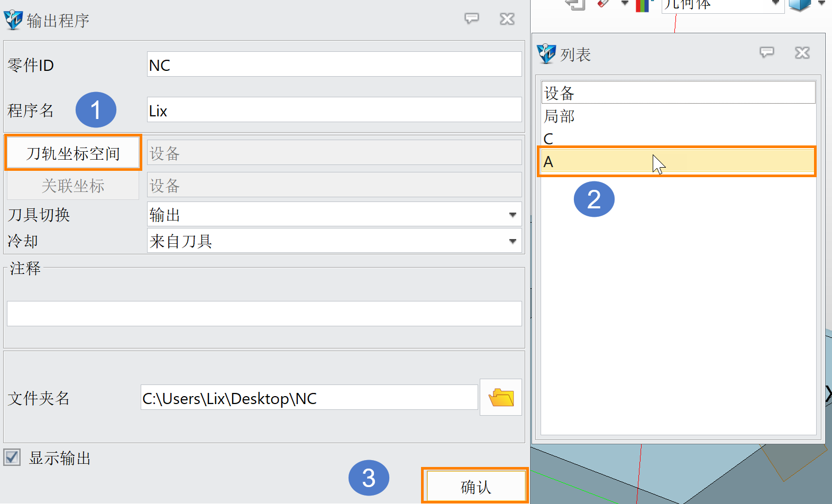Click the 注释 text field

264,314
